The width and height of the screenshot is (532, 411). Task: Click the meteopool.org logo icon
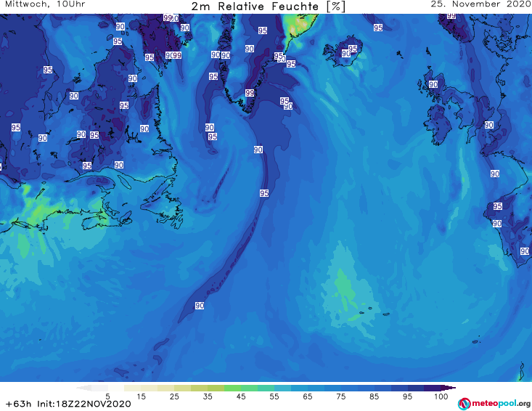464,404
